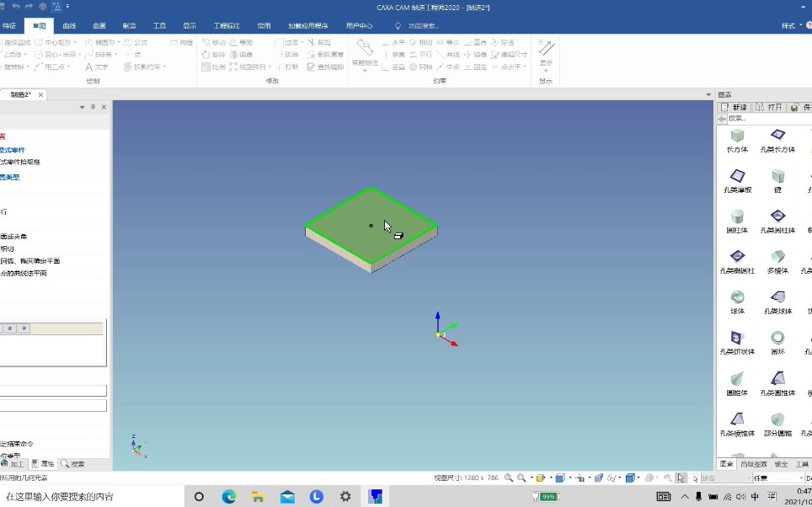Click the zoom magnifier icon in status bar
Viewport: 812px width, 507px height.
tap(509, 478)
